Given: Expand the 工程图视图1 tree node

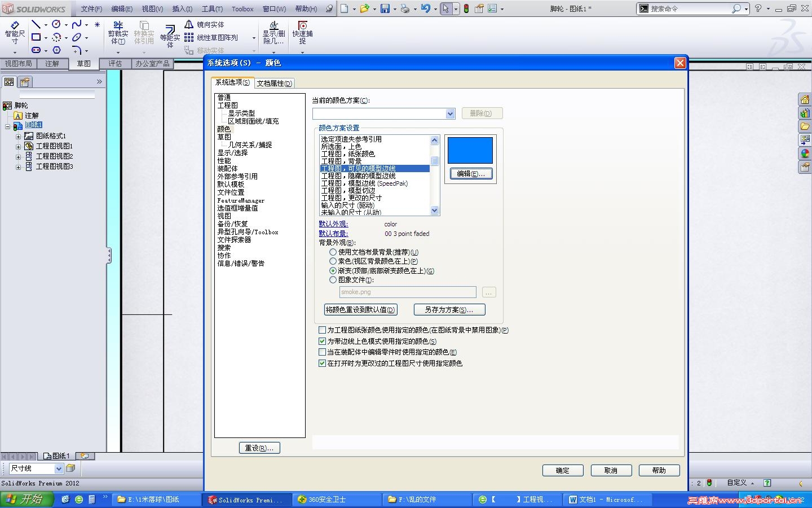Looking at the screenshot, I should click(x=19, y=147).
